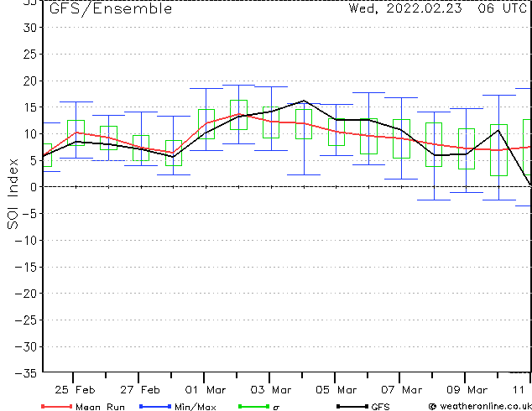Click the 'Min/Max' legend label
The width and height of the screenshot is (532, 411).
pos(196,407)
